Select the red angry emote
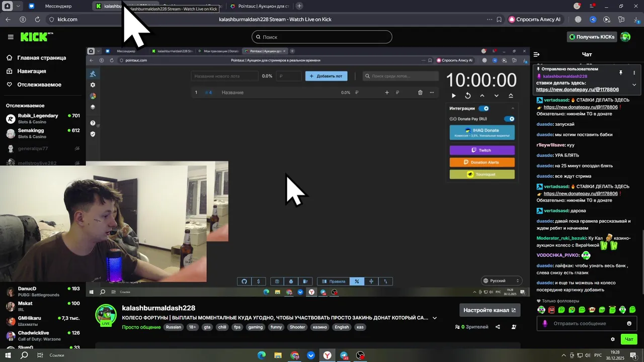Image resolution: width=644 pixels, height=362 pixels. pos(551,310)
